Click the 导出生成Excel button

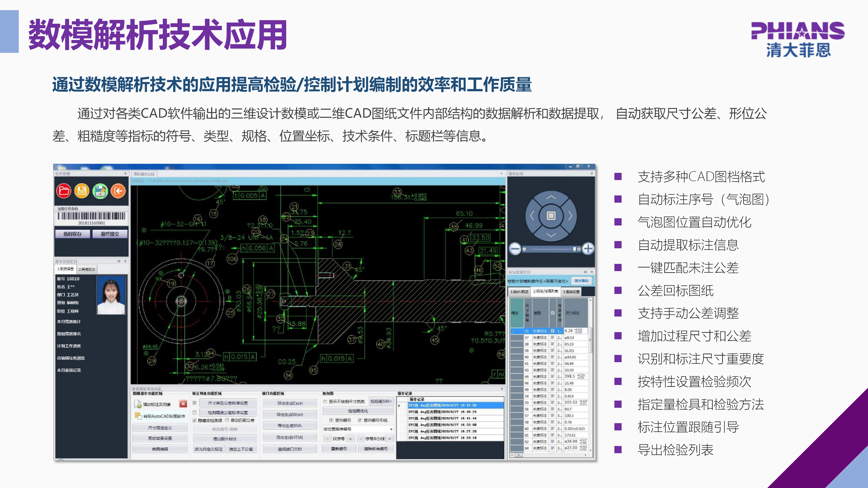click(x=290, y=403)
